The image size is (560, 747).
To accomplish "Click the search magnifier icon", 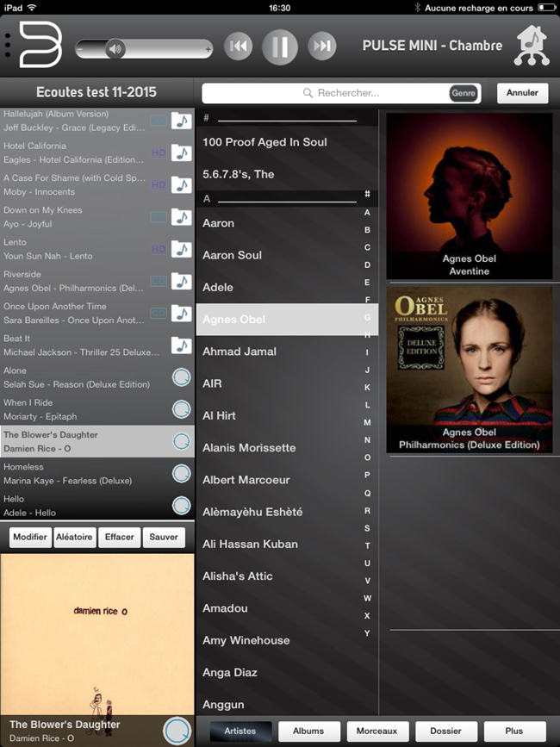I will click(308, 93).
